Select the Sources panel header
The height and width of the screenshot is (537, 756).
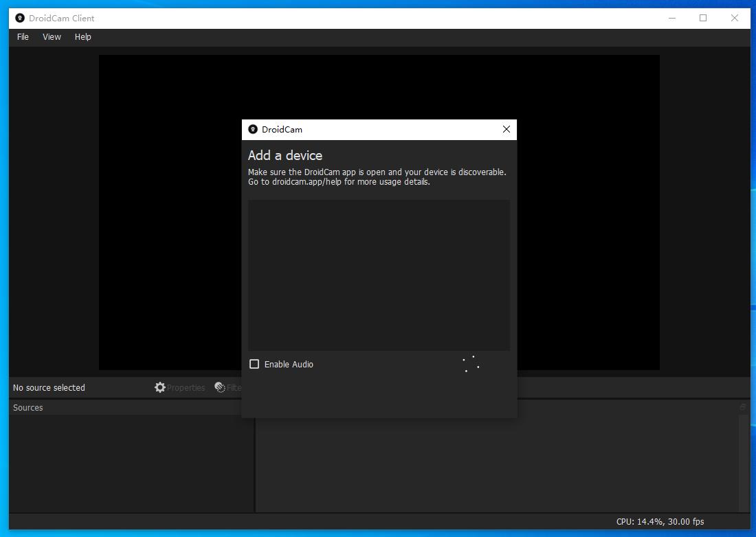tap(28, 407)
